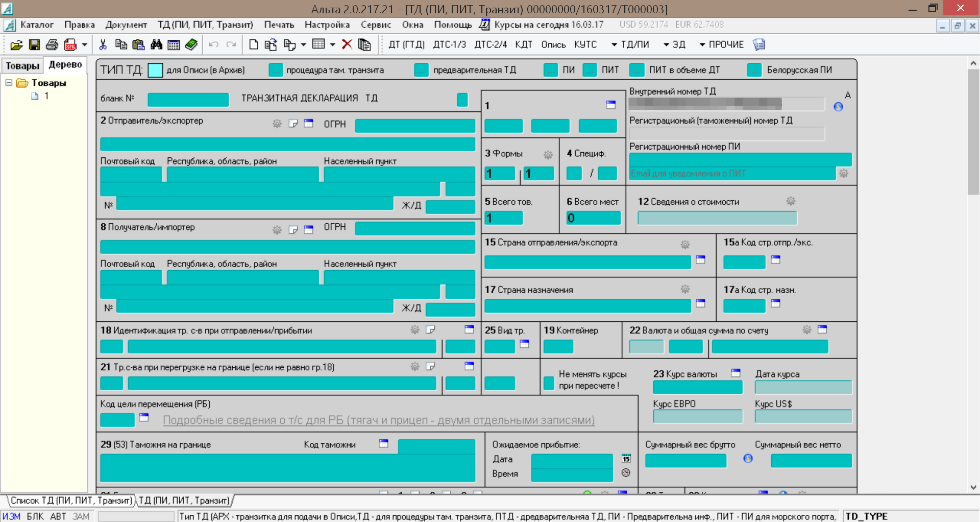Click the open folder toolbar icon

click(16, 45)
